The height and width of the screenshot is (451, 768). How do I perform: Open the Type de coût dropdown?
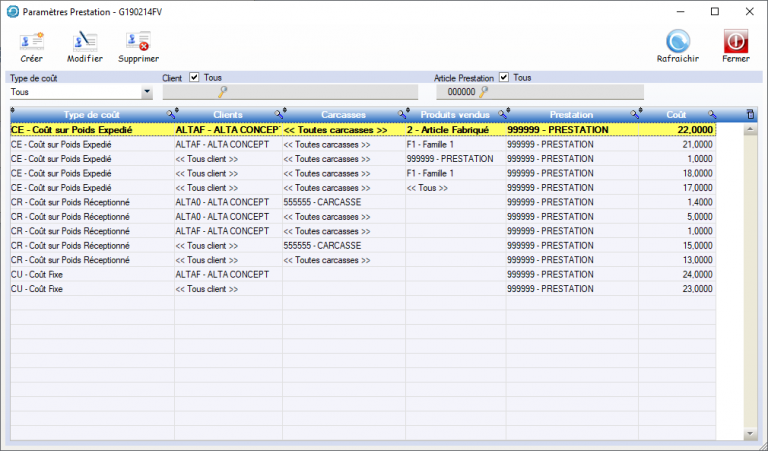tap(147, 93)
